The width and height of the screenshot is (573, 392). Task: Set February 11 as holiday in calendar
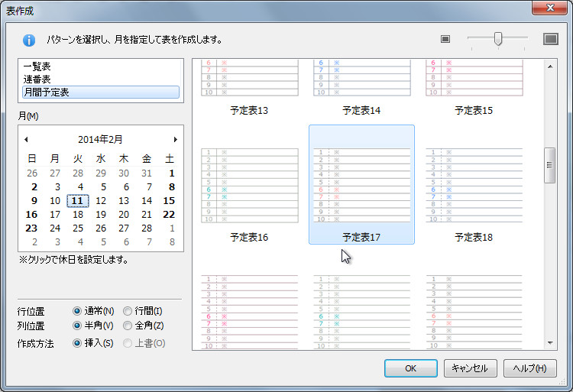pyautogui.click(x=77, y=200)
